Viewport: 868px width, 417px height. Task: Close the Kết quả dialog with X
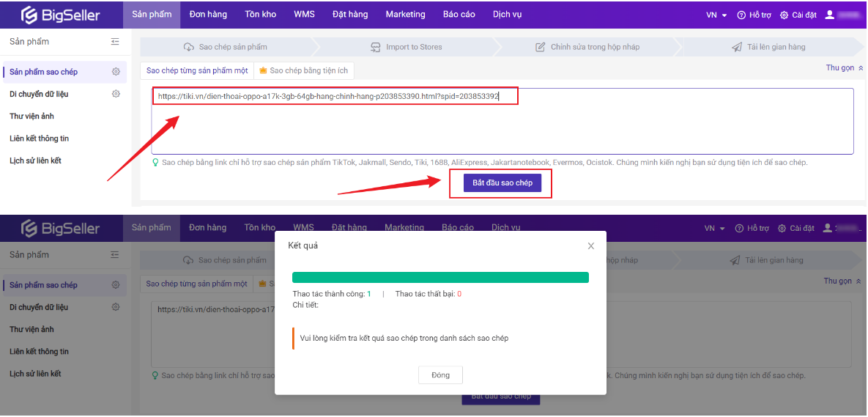click(x=590, y=246)
